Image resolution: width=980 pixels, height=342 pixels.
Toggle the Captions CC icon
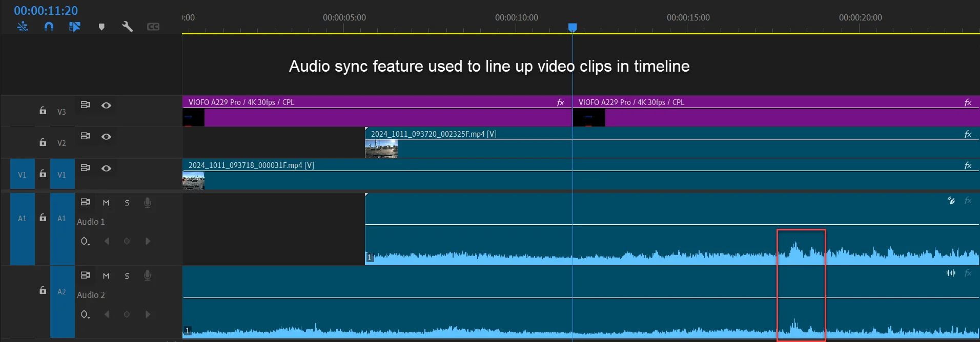pos(153,27)
